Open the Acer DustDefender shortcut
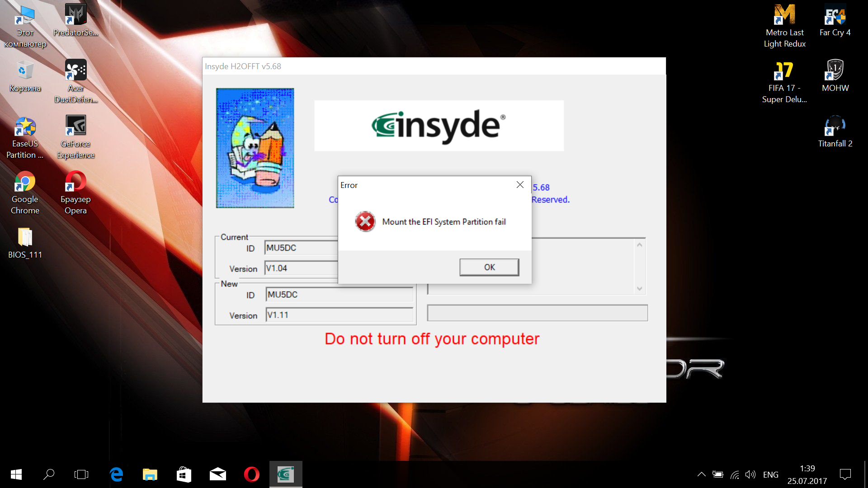868x488 pixels. tap(75, 81)
